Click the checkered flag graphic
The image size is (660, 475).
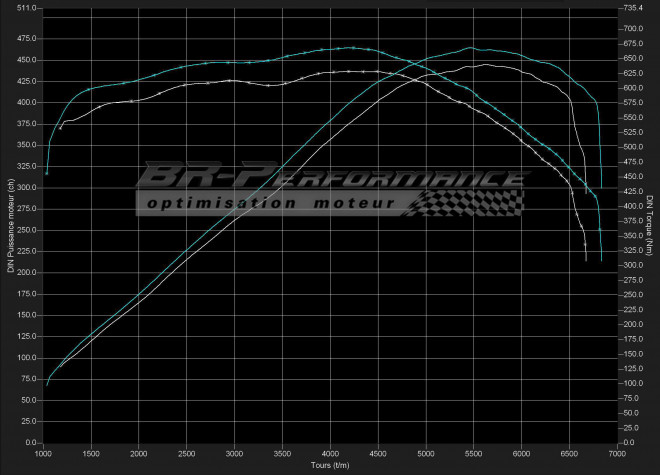click(x=470, y=202)
